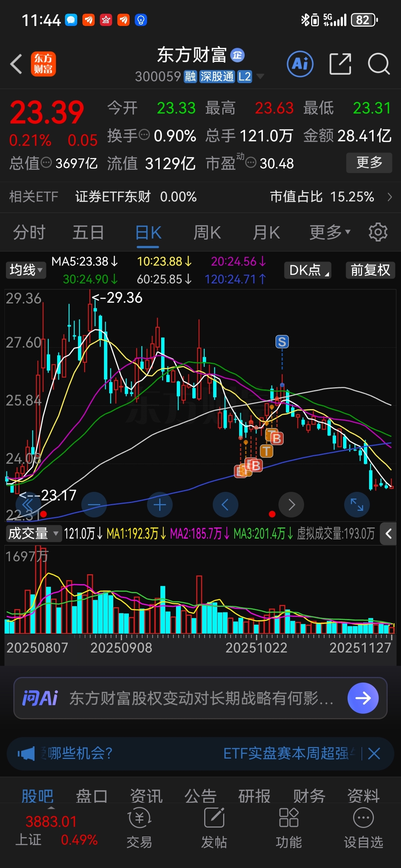This screenshot has width=401, height=868.
Task: Switch to 五日 tab
Action: point(88,233)
